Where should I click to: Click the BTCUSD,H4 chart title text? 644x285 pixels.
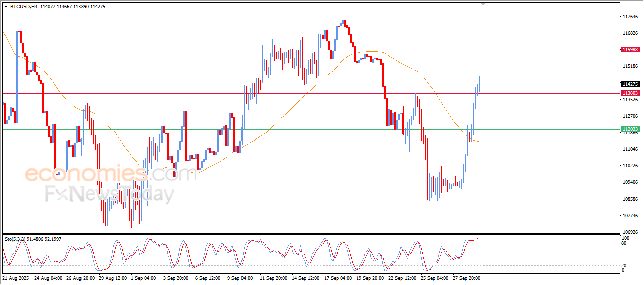[x=24, y=7]
